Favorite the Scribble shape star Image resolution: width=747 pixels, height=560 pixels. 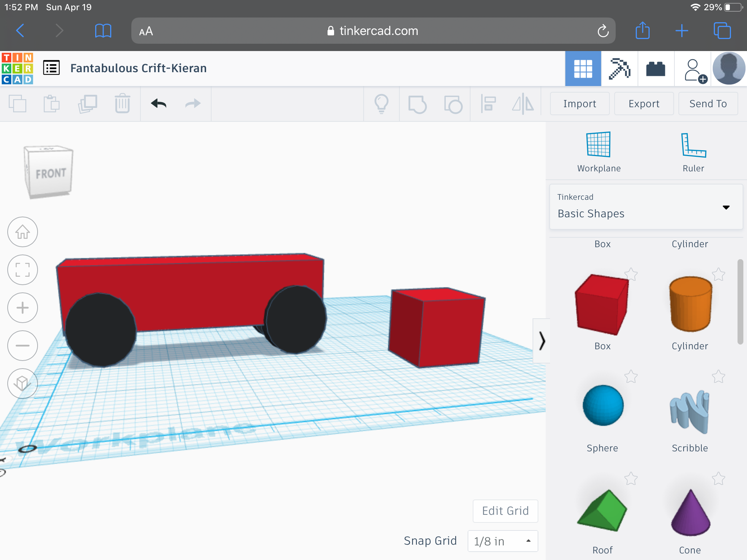click(718, 376)
